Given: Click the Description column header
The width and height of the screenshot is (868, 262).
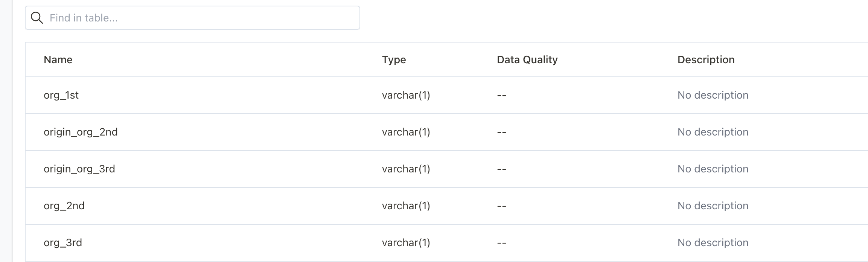Looking at the screenshot, I should click(706, 59).
